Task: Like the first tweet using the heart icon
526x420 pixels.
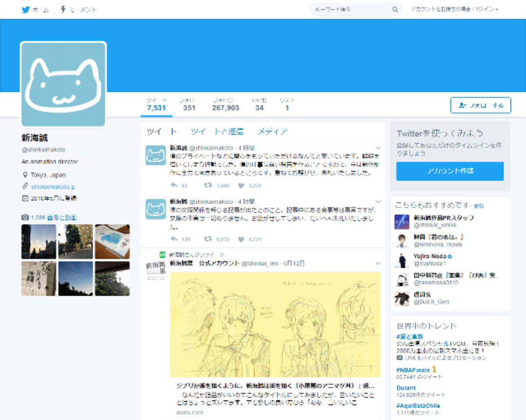Action: coord(240,185)
